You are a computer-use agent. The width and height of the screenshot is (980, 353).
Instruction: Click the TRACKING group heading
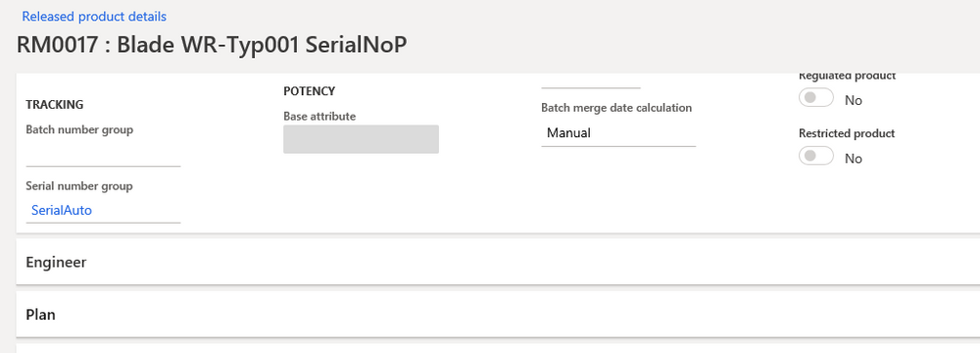point(54,105)
